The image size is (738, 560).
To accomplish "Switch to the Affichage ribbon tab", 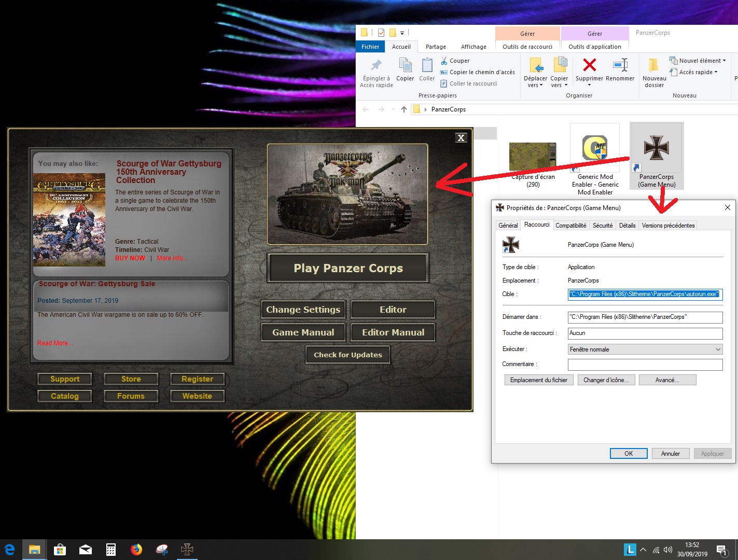I will [474, 47].
